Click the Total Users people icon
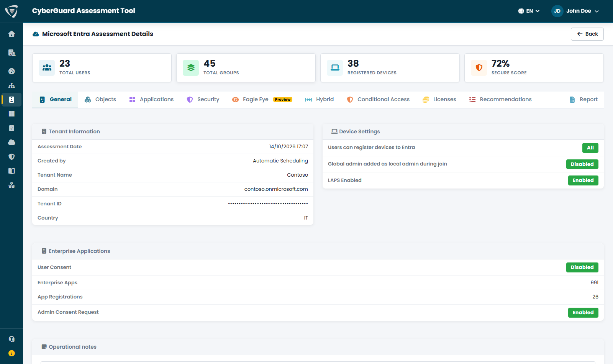 47,68
